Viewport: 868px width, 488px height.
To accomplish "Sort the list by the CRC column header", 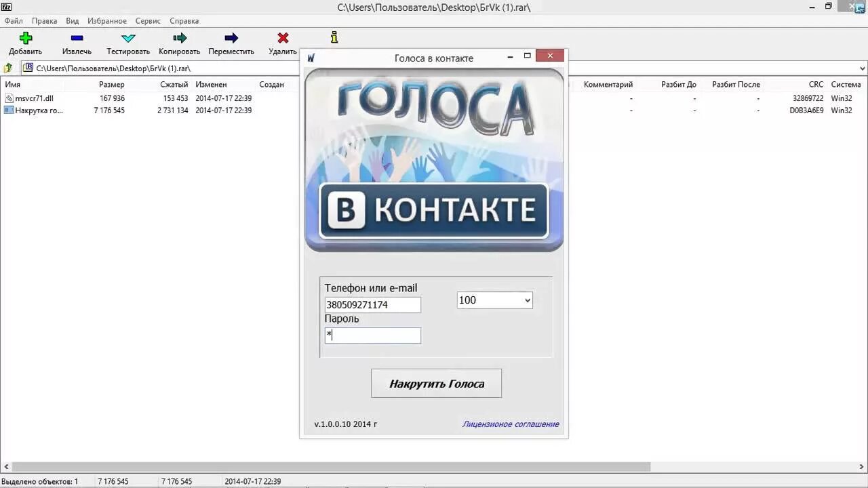I will pyautogui.click(x=816, y=85).
